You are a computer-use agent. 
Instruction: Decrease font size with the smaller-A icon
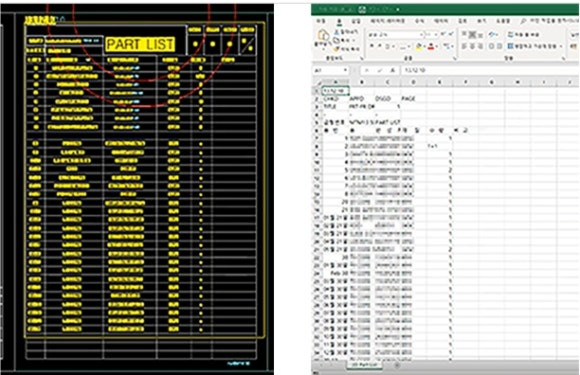point(451,34)
